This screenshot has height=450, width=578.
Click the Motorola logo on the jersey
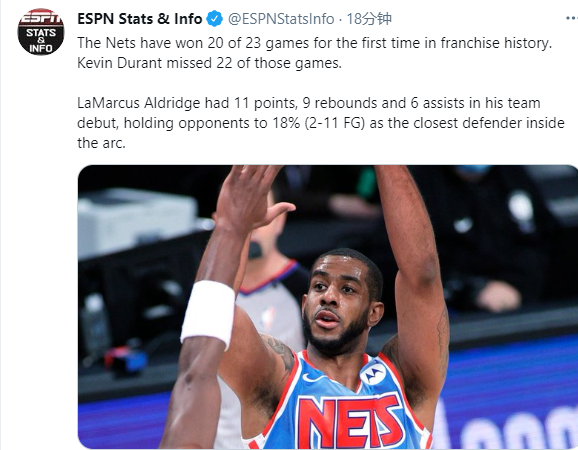pos(373,374)
